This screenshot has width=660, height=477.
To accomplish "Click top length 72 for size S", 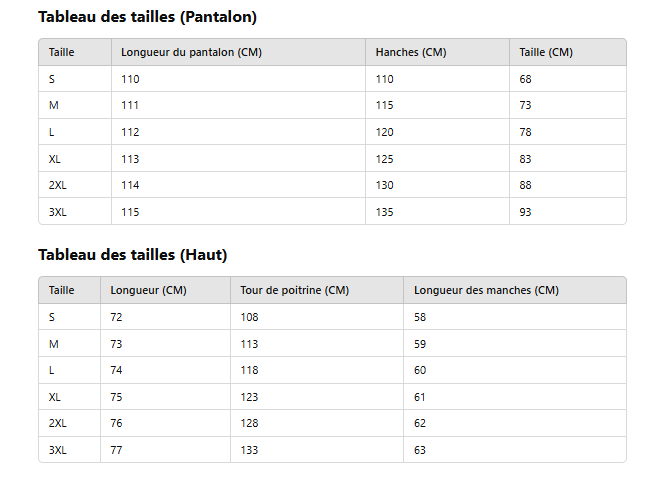I will coord(116,317).
